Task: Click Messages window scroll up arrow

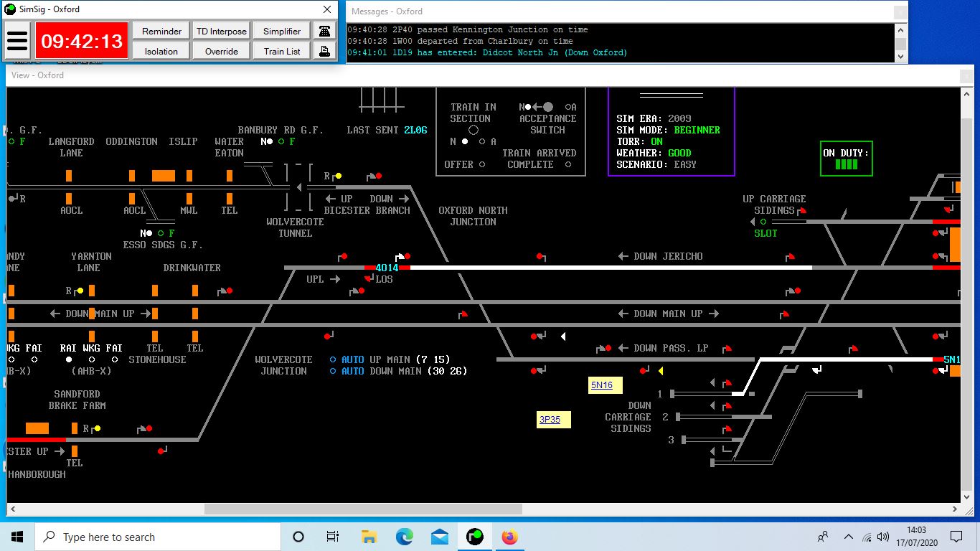Action: click(900, 30)
